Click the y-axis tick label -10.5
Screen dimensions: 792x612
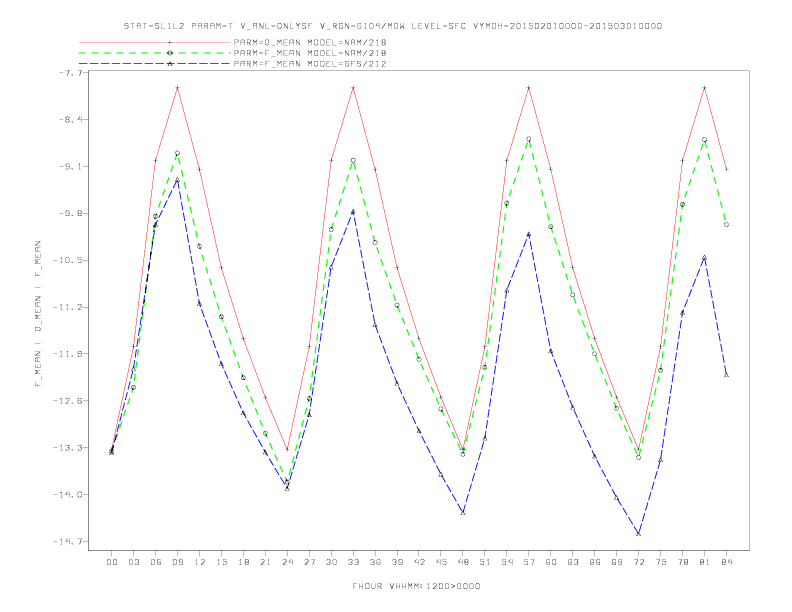pos(67,261)
